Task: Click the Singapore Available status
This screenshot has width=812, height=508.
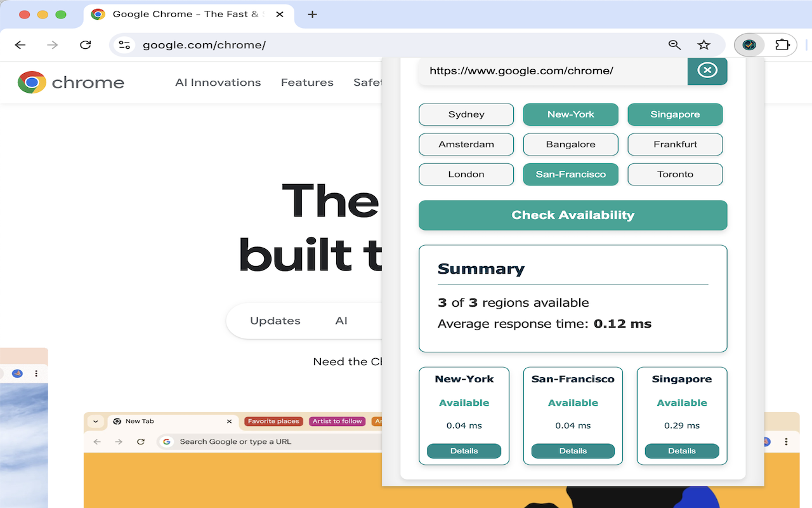Action: point(682,403)
